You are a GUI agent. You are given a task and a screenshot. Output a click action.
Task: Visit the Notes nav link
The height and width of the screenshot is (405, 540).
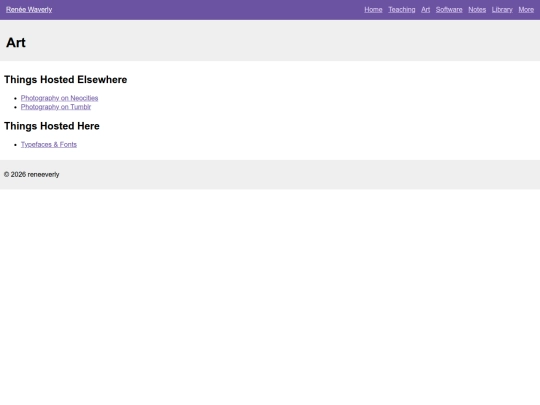pos(477,10)
